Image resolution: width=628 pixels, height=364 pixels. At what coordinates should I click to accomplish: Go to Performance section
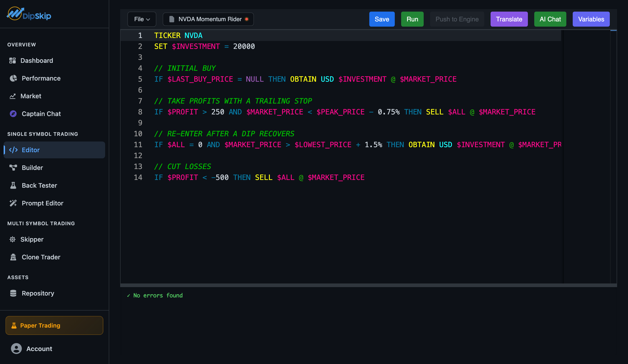coord(54,78)
